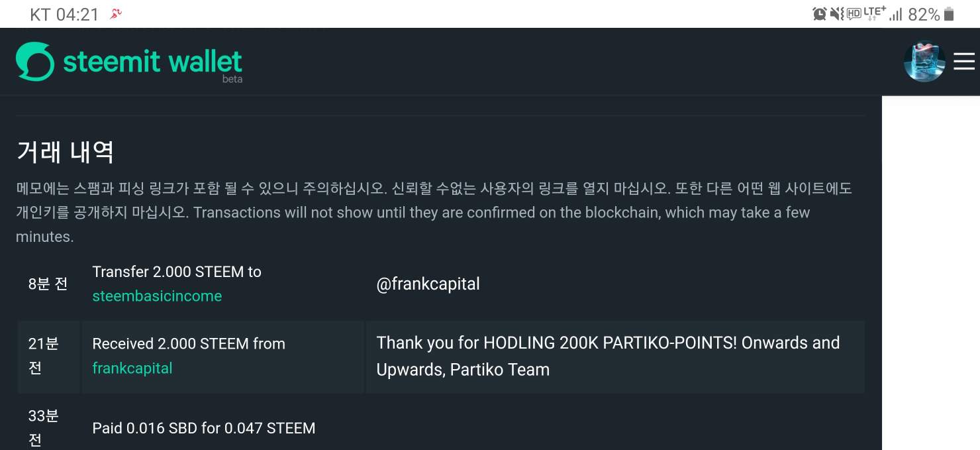980x450 pixels.
Task: Click the "steemit wallet" title text
Action: point(152,62)
